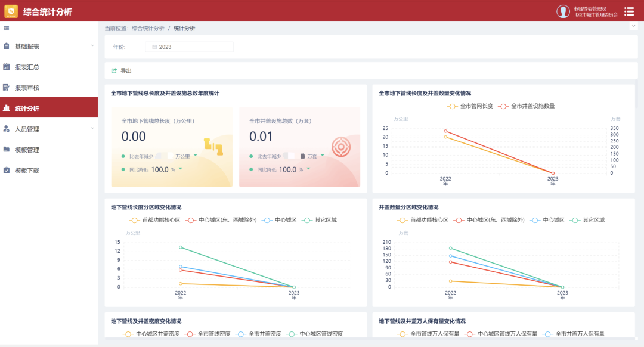This screenshot has width=644, height=347.
Task: Select 模板管理 in the sidebar
Action: pos(27,150)
